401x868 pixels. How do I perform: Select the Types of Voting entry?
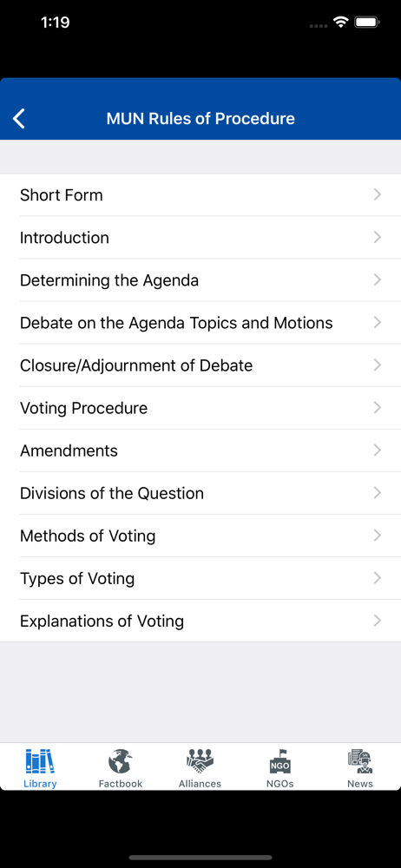coord(200,578)
